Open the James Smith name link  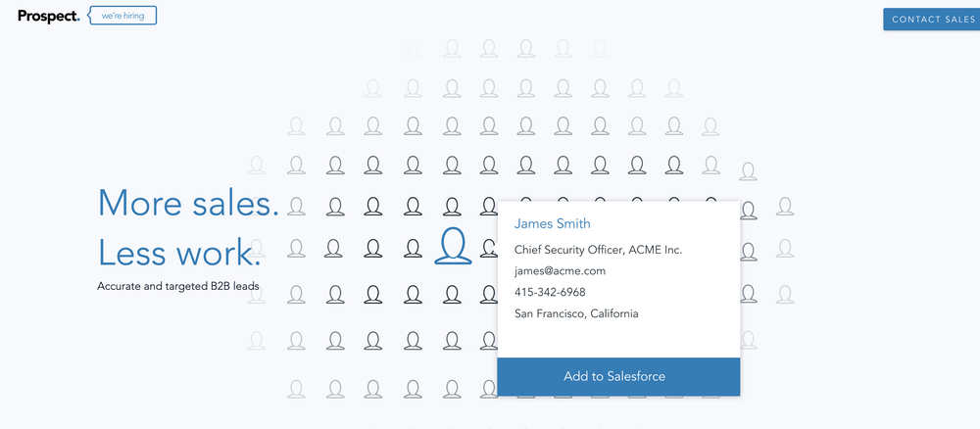click(x=552, y=224)
